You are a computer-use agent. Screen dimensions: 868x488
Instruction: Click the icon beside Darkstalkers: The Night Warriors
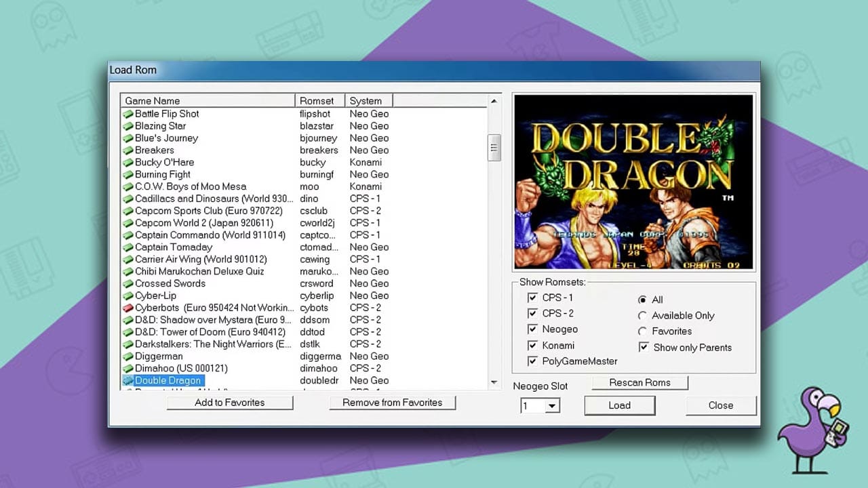tap(127, 344)
